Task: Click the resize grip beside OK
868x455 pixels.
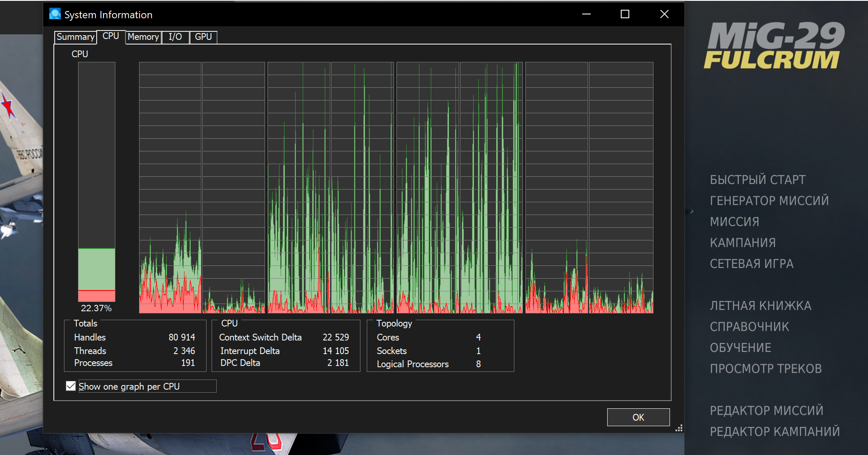Action: (678, 428)
